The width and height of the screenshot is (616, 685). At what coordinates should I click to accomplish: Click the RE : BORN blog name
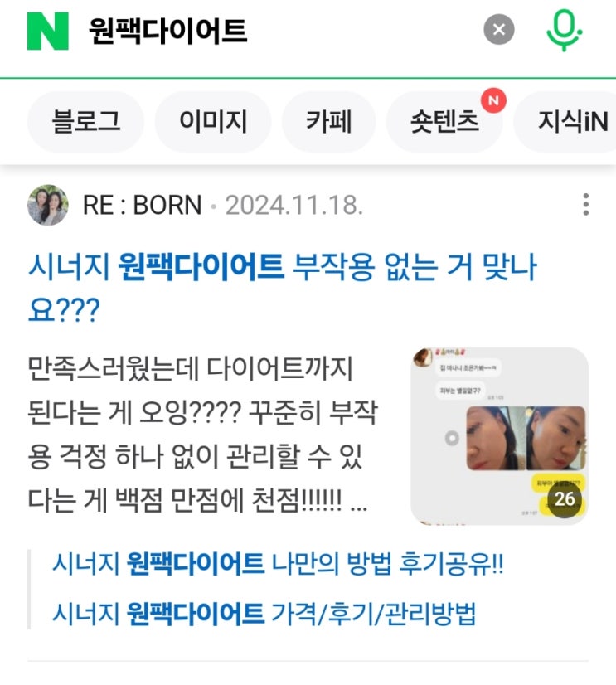[143, 205]
